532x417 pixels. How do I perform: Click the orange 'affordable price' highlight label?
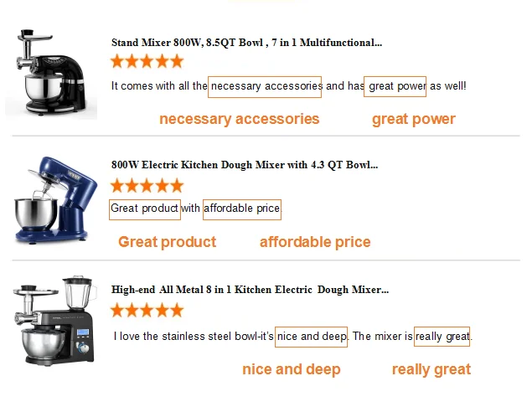314,242
